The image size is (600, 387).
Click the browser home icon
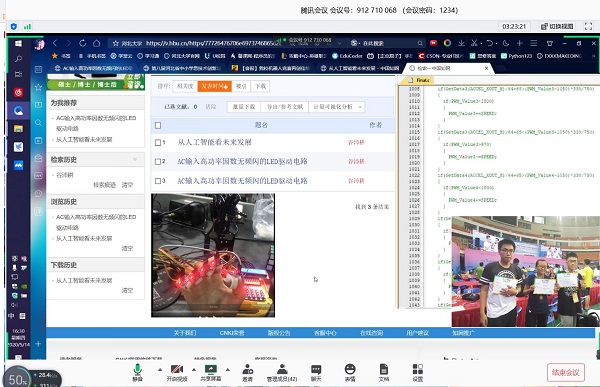tap(96, 43)
